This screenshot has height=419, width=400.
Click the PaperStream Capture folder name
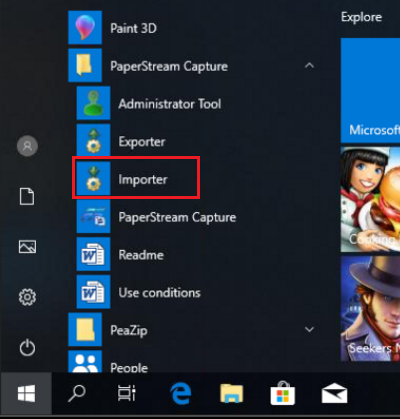coord(169,66)
